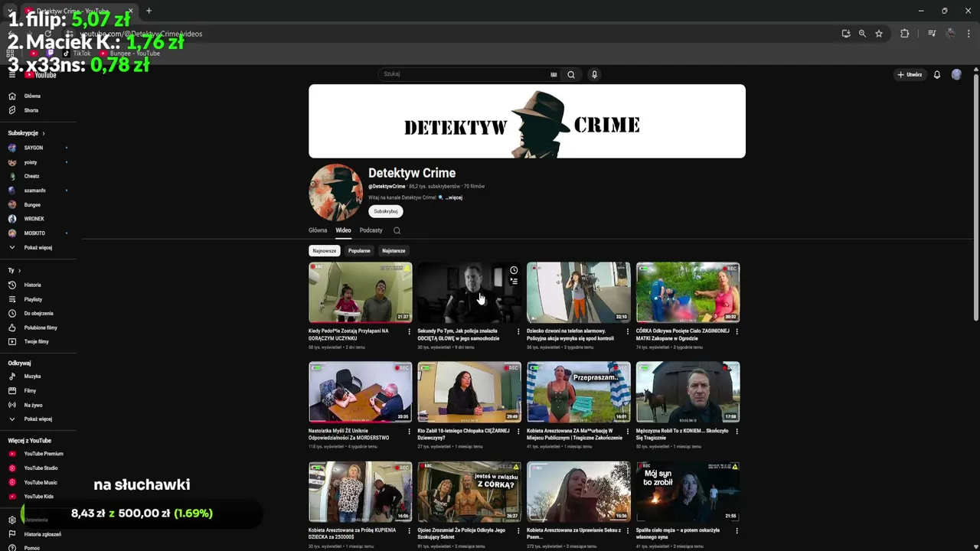Open Chrome three-dot menu
This screenshot has width=980, height=551.
tap(969, 34)
